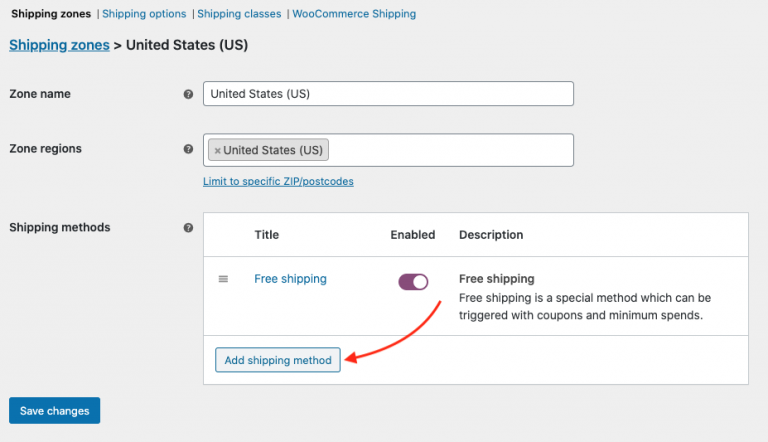The height and width of the screenshot is (442, 768).
Task: Click Limit to specific ZIP/postcodes link
Action: 278,181
